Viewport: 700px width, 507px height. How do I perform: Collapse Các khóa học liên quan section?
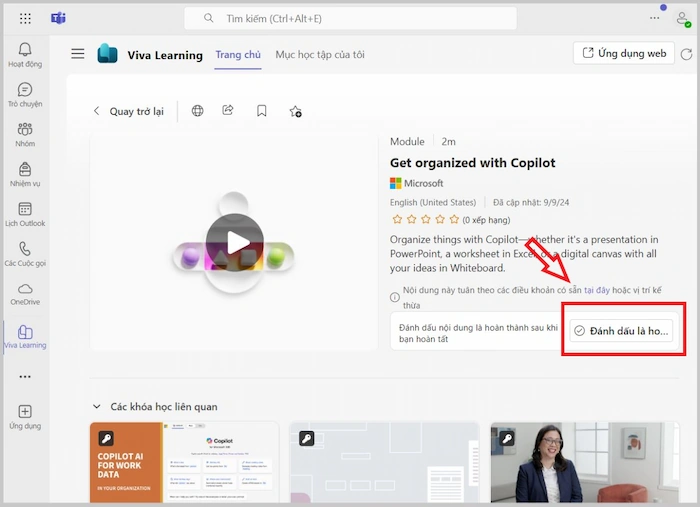[96, 407]
